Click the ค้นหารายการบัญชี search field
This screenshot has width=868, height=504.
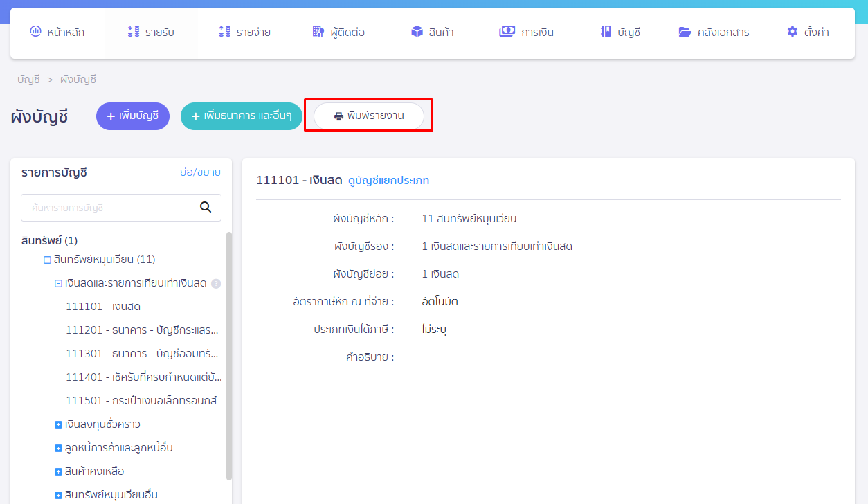pyautogui.click(x=107, y=208)
